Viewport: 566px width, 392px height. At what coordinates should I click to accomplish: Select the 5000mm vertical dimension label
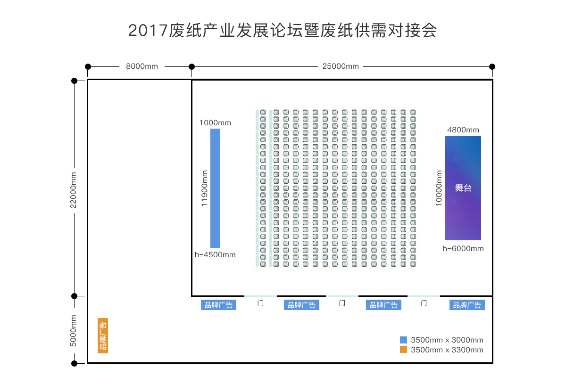pyautogui.click(x=73, y=330)
